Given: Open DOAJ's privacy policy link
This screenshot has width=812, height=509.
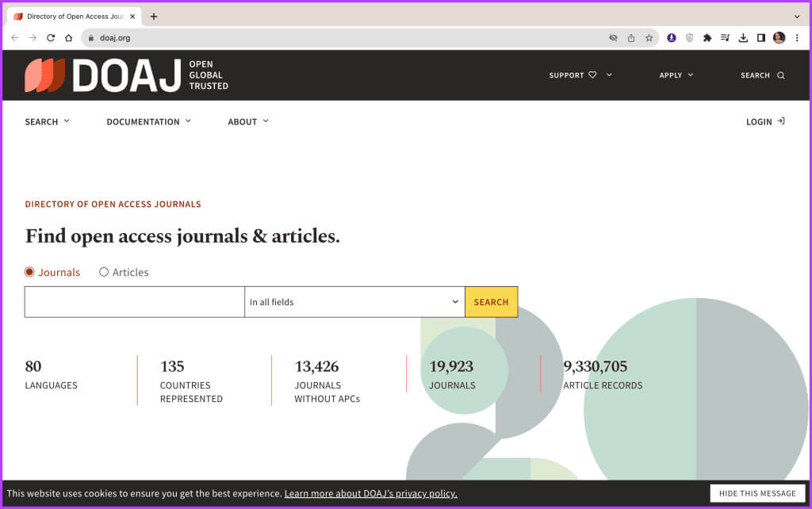Looking at the screenshot, I should 371,493.
